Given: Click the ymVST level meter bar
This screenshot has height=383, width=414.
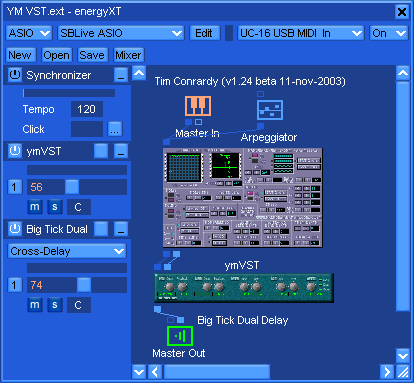Looking at the screenshot, I should pos(77,170).
